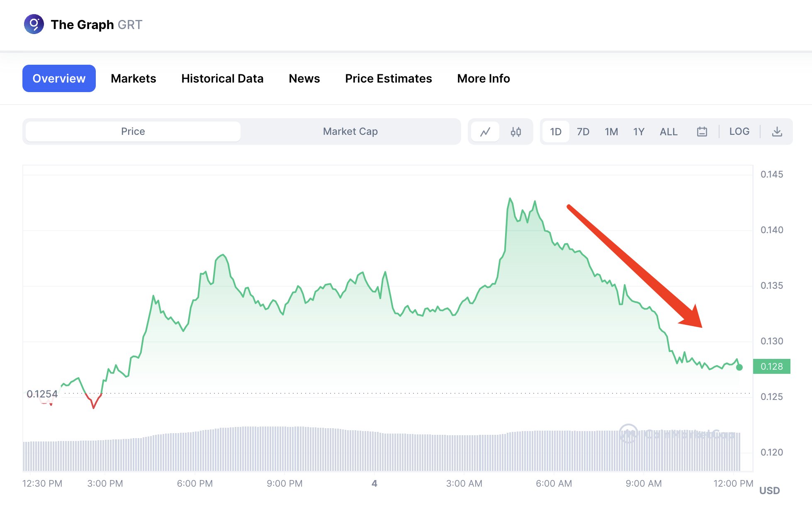Select the 1D time range

(555, 132)
